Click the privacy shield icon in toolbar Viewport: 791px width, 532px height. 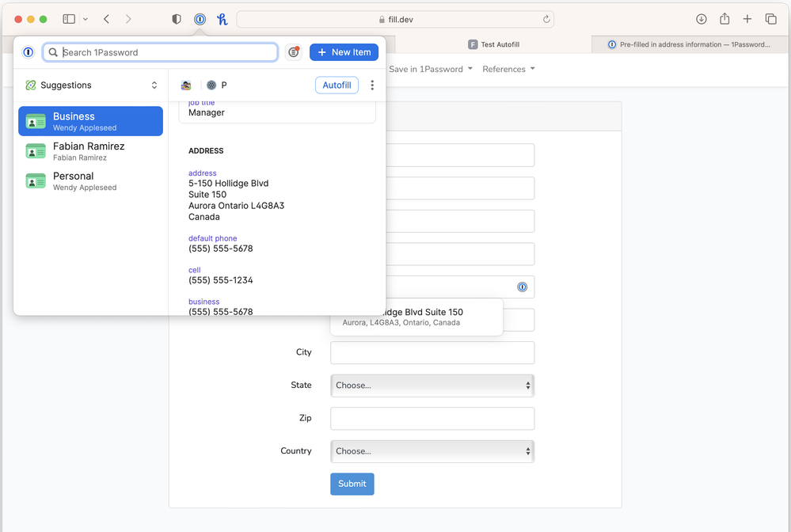pyautogui.click(x=177, y=19)
